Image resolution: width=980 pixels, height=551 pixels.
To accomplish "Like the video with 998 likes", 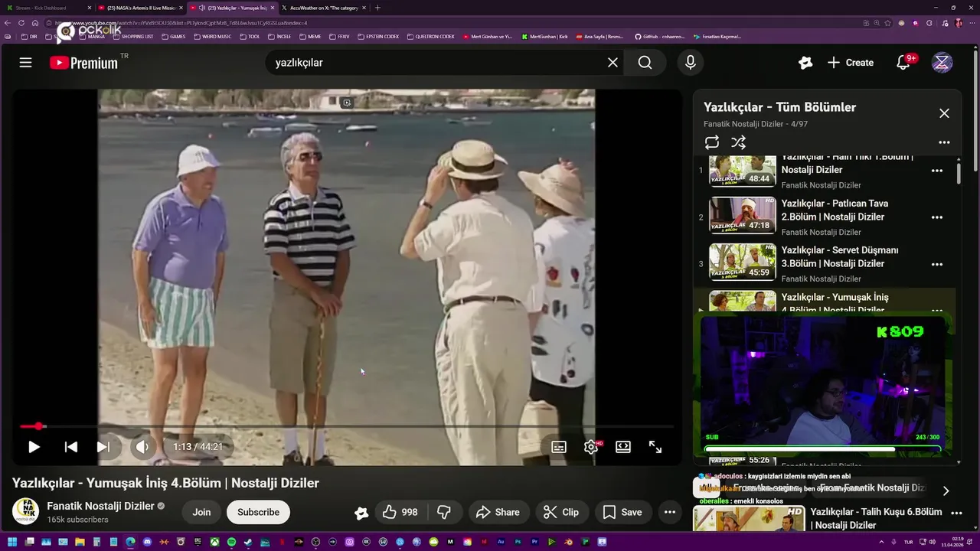I will pos(400,512).
